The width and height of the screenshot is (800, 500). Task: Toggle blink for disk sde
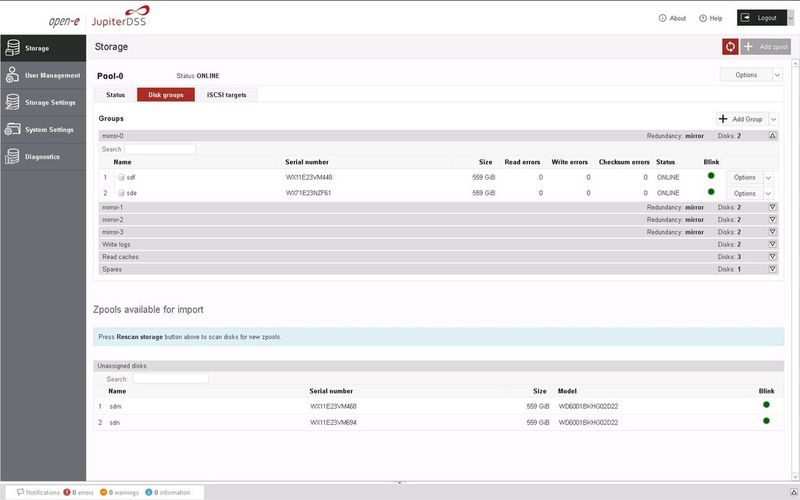click(x=711, y=192)
